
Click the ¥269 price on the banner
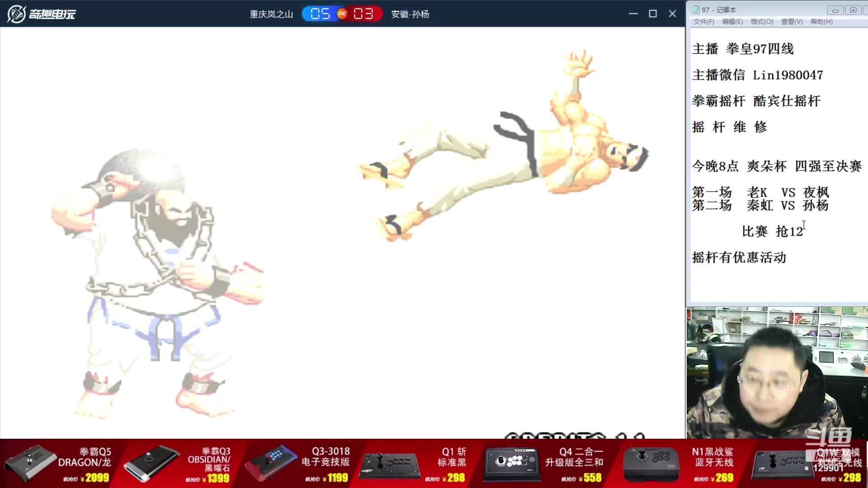722,478
